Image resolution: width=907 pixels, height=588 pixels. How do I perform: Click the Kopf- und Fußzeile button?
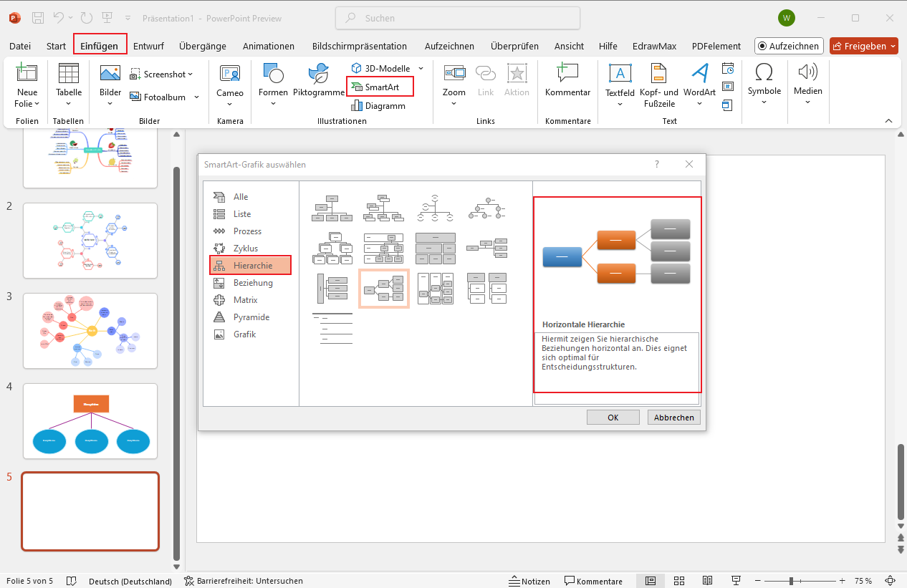pos(658,85)
